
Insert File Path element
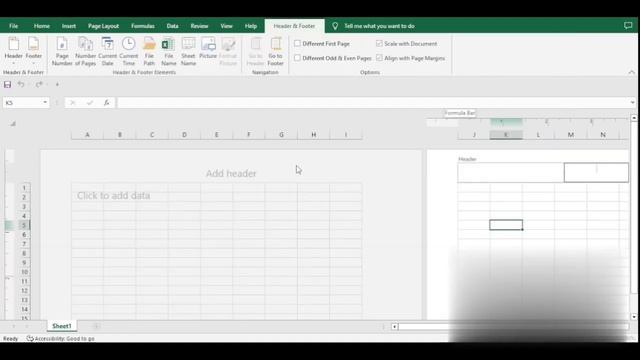pos(149,51)
